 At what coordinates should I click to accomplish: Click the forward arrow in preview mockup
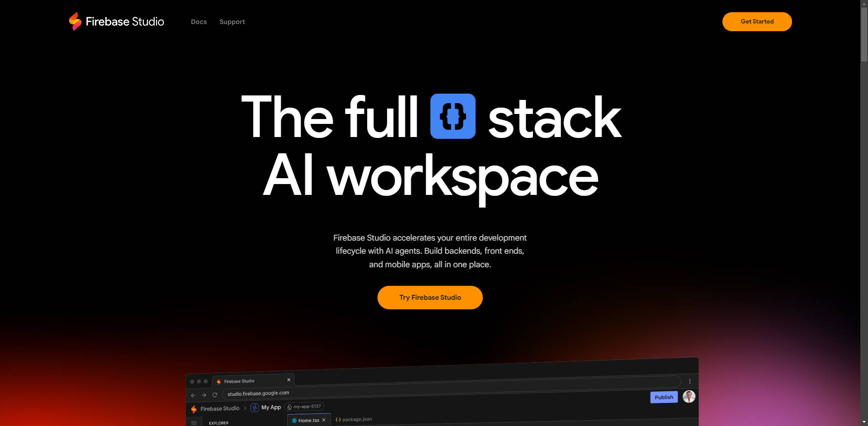click(204, 395)
